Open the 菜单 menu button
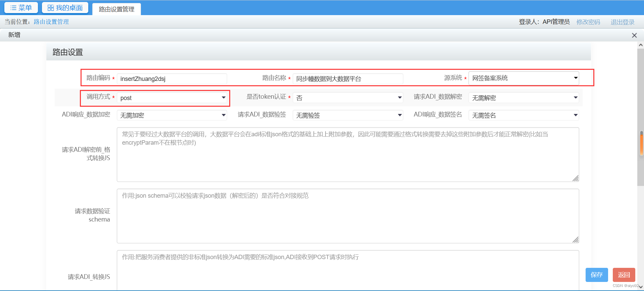Screen dimensions: 644x291 (x=21, y=8)
